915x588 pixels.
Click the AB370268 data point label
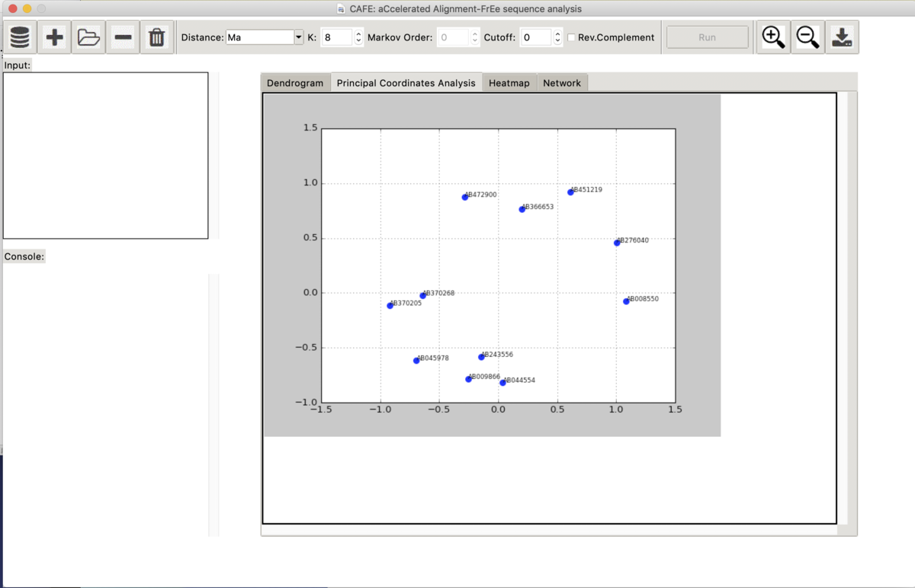[x=438, y=293]
